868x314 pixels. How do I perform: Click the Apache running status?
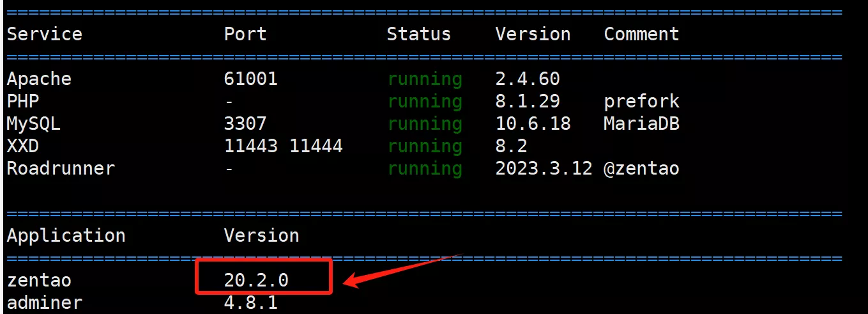click(x=425, y=79)
